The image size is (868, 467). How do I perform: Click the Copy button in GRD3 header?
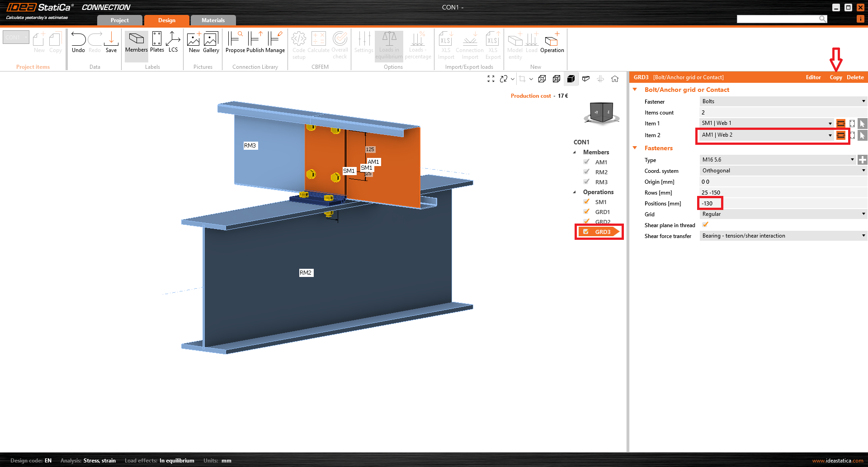pyautogui.click(x=836, y=77)
